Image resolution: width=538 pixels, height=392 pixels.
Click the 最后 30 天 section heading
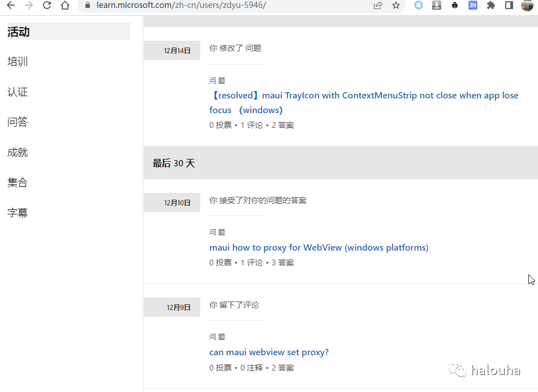click(x=174, y=163)
